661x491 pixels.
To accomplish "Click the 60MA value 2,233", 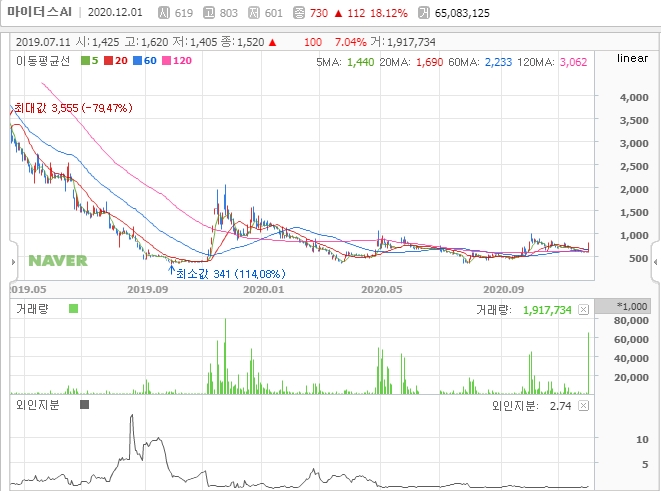I will (x=498, y=62).
